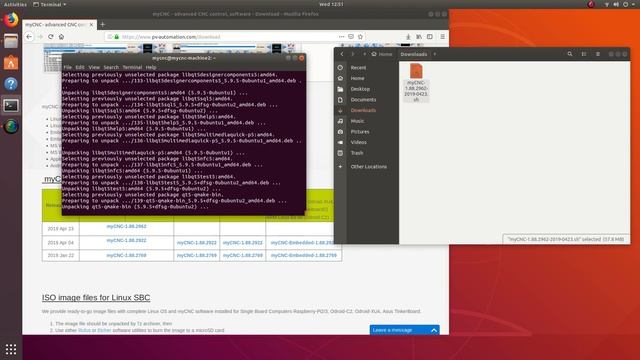The width and height of the screenshot is (640, 360).
Task: Click myCNC-1.88.2768 link in 2019 Jan 22 row
Action: point(127,255)
